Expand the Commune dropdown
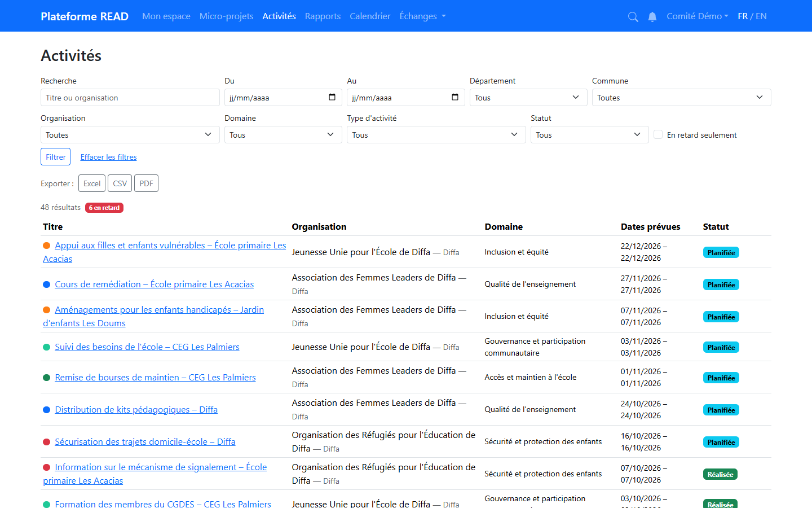The width and height of the screenshot is (812, 508). [681, 97]
